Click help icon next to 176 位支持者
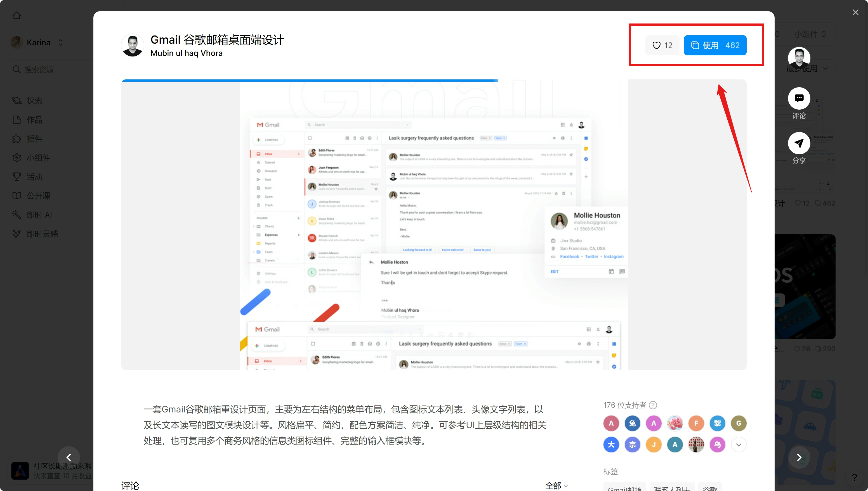Viewport: 868px width, 491px height. (653, 405)
